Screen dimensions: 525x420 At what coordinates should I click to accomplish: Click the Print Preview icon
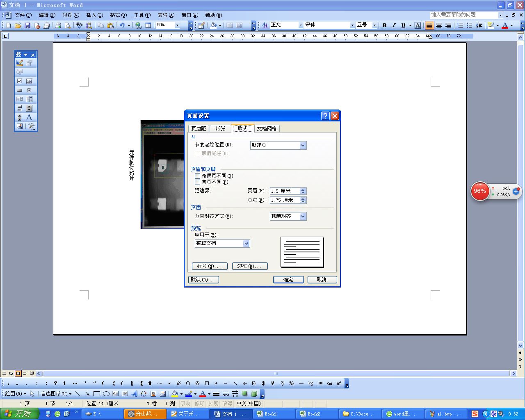point(68,25)
